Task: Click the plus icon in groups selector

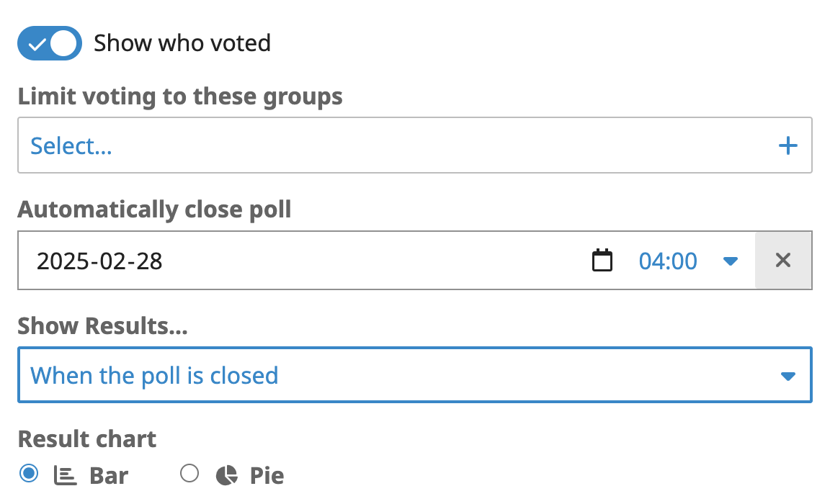Action: point(788,146)
